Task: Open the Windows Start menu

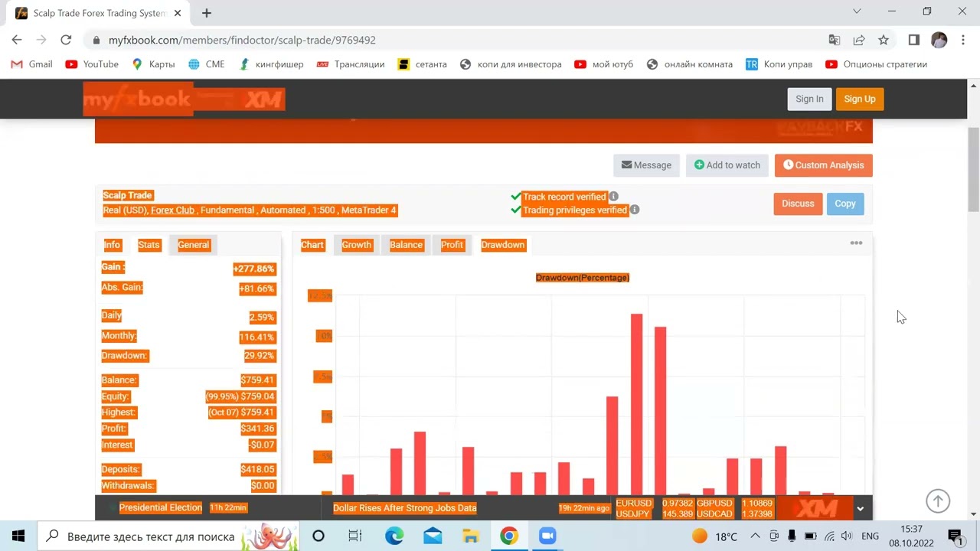Action: coord(18,536)
